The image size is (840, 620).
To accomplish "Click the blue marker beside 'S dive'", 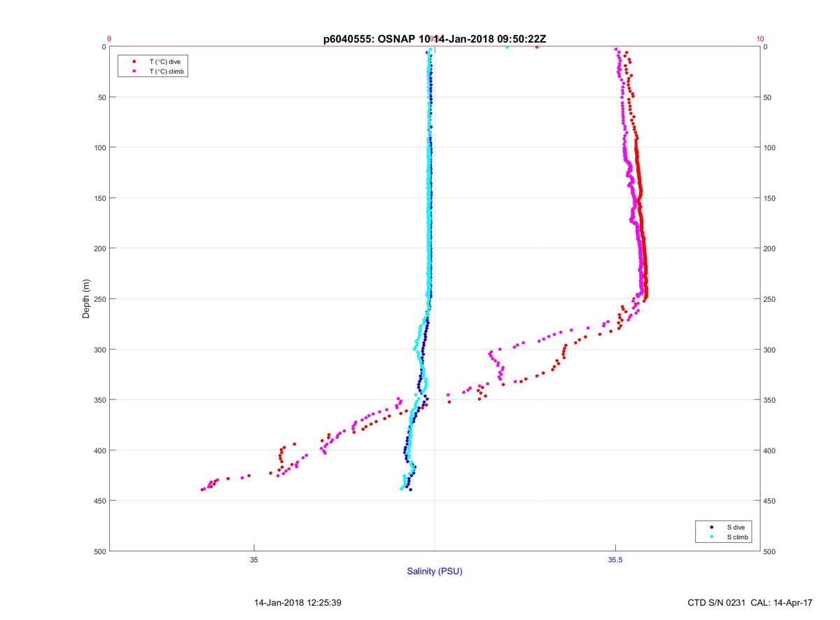I will 711,527.
